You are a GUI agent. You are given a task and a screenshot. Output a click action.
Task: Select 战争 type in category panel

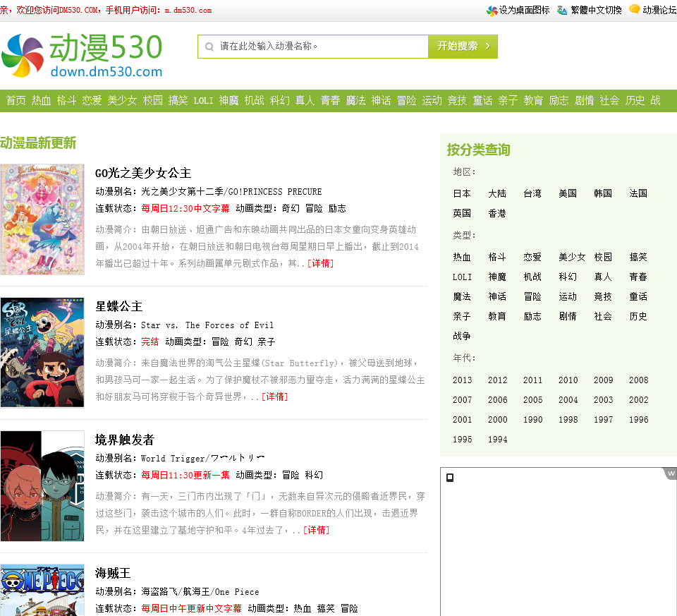pos(462,336)
